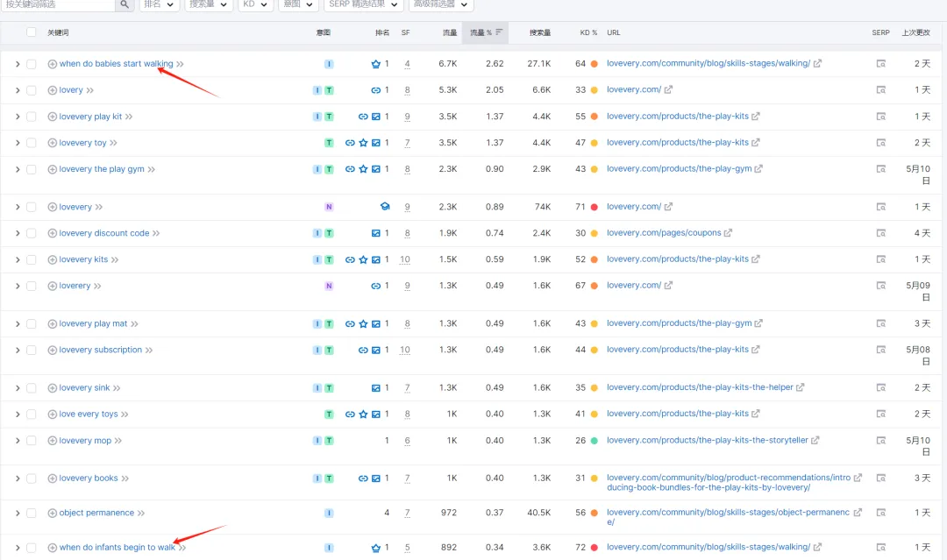Expand the 'lovevery kits' row
Viewport: 947px width, 560px height.
click(x=18, y=259)
